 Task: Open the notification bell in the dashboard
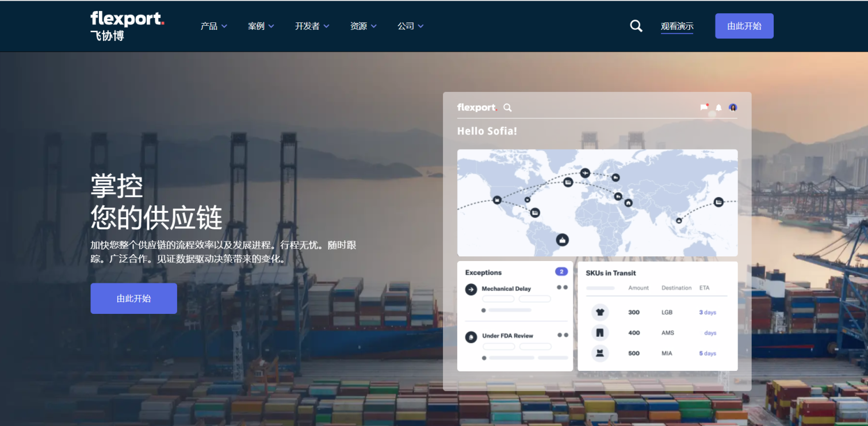(x=717, y=108)
